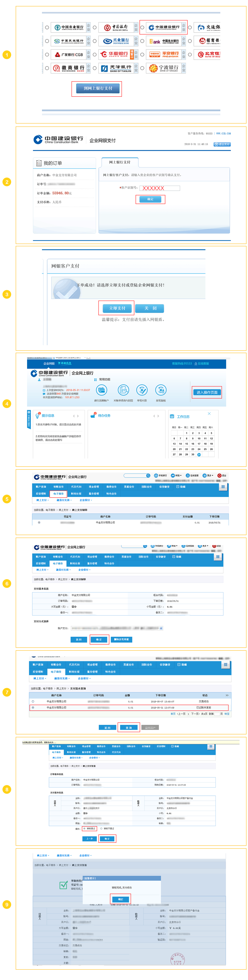Open the 按笔复核 quick function icon
This screenshot has width=248, height=980.
point(161,390)
